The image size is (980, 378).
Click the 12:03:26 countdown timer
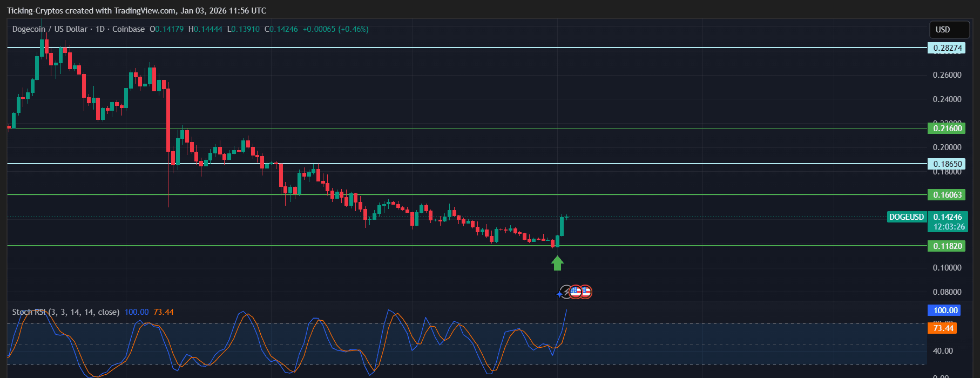coord(949,227)
